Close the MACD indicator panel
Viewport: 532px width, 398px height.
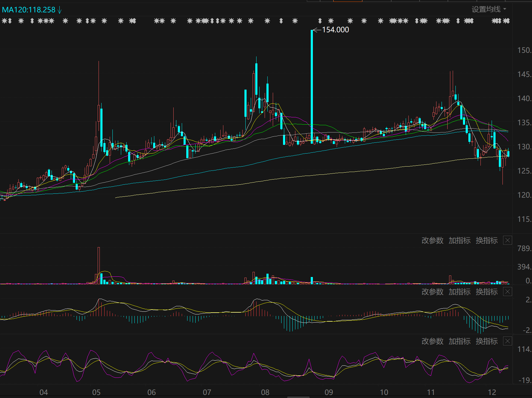pos(508,292)
